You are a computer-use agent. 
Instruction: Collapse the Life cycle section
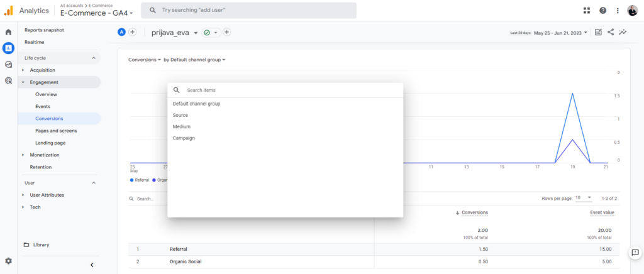[94, 58]
